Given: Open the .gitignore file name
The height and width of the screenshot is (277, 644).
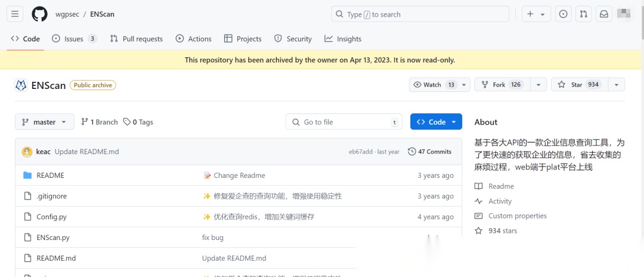Looking at the screenshot, I should (x=51, y=196).
